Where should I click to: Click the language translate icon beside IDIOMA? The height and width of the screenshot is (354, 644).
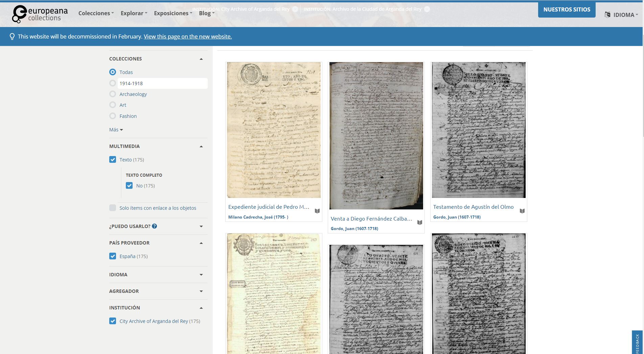pos(607,15)
